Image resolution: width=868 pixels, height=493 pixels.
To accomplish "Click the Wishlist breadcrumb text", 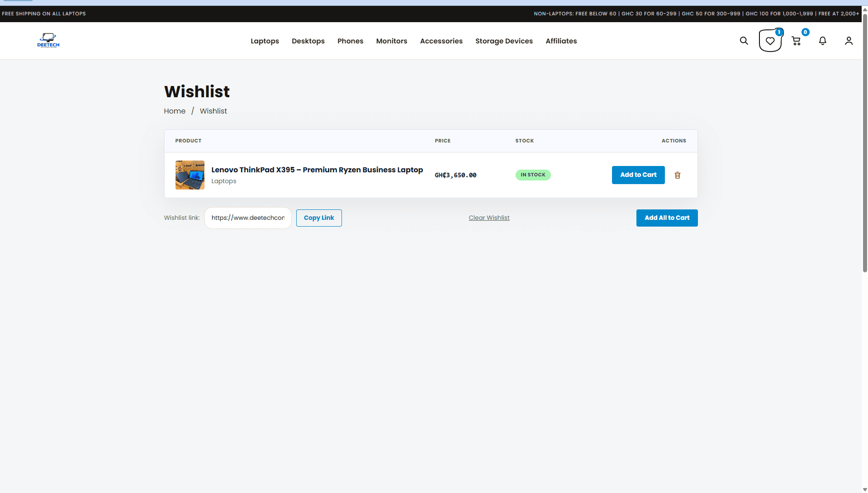I will [x=213, y=111].
